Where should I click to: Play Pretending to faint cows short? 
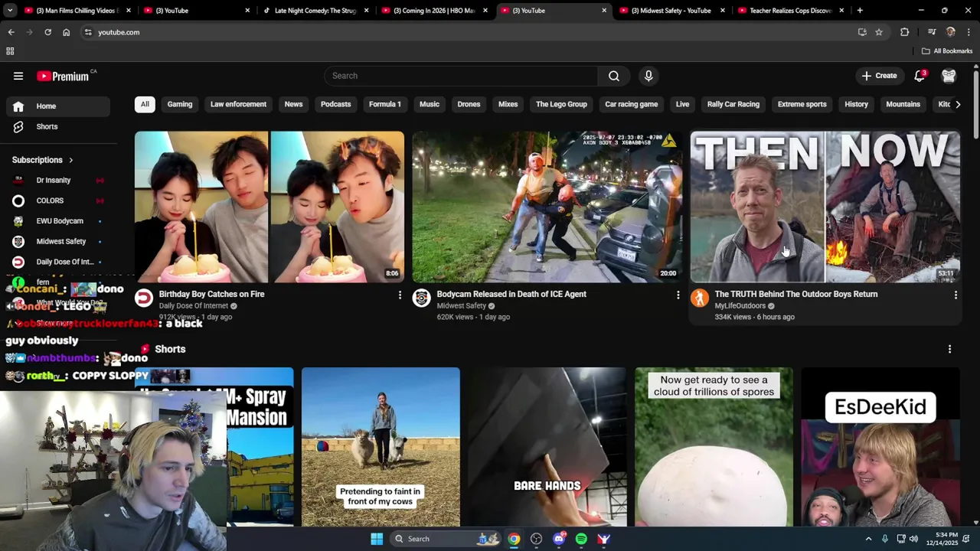point(381,447)
